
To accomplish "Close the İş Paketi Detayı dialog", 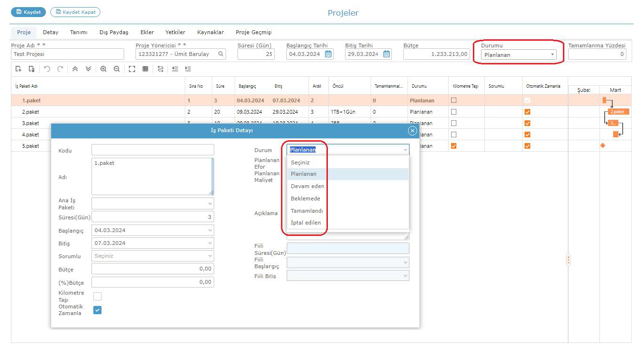I will 412,131.
